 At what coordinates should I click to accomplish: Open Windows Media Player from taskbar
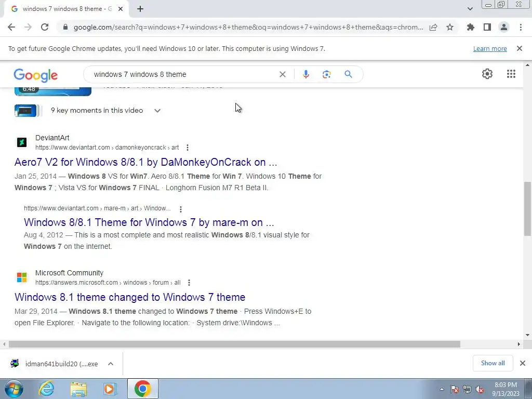click(110, 389)
